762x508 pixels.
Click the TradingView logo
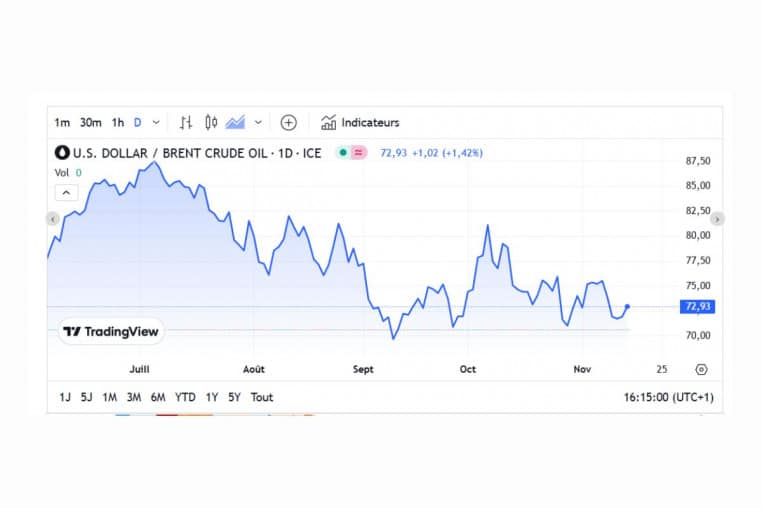(x=110, y=331)
